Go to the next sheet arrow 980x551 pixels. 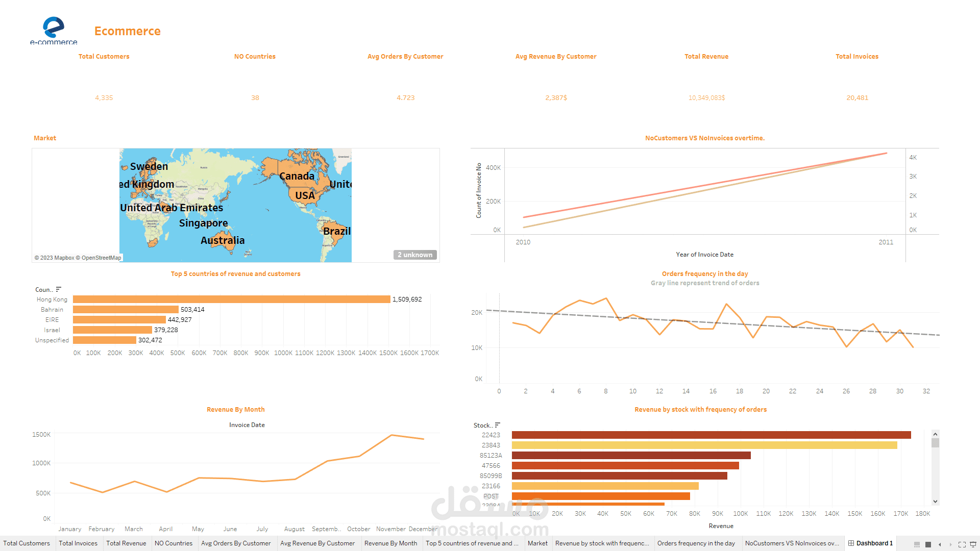pos(950,544)
